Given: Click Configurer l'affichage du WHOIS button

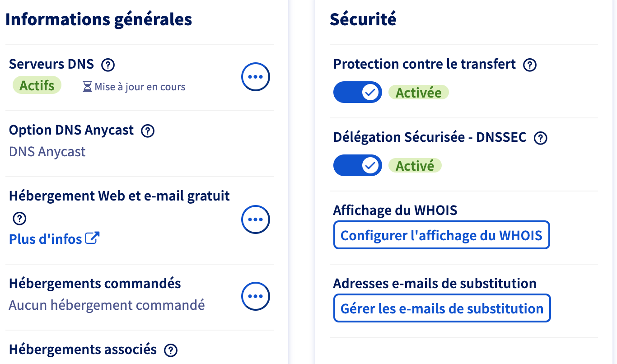Looking at the screenshot, I should point(441,235).
